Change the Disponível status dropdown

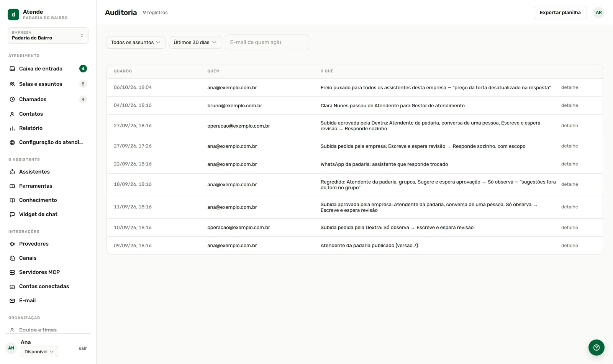pos(39,351)
